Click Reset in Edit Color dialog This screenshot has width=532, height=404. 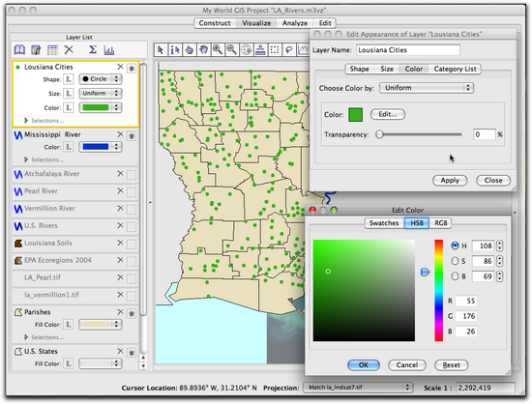452,365
